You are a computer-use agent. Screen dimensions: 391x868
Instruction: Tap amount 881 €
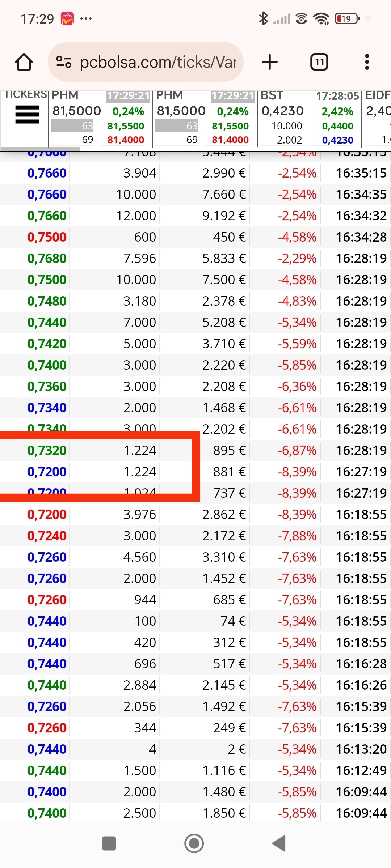pos(230,472)
